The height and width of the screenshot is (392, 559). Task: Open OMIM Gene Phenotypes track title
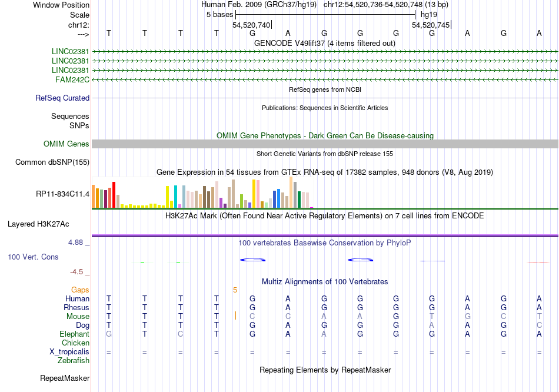pos(325,136)
